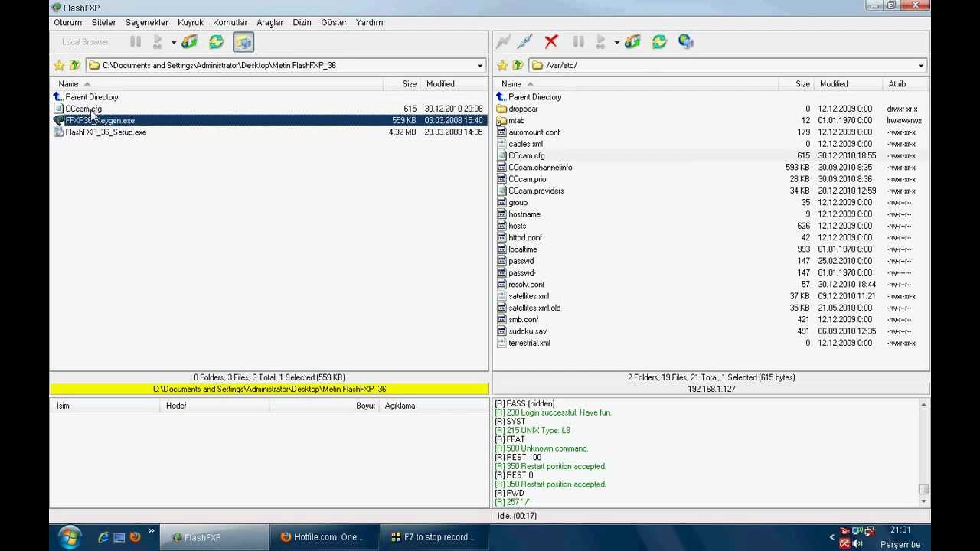The image size is (980, 551).
Task: Go up one folder in remote pane
Action: tap(518, 66)
